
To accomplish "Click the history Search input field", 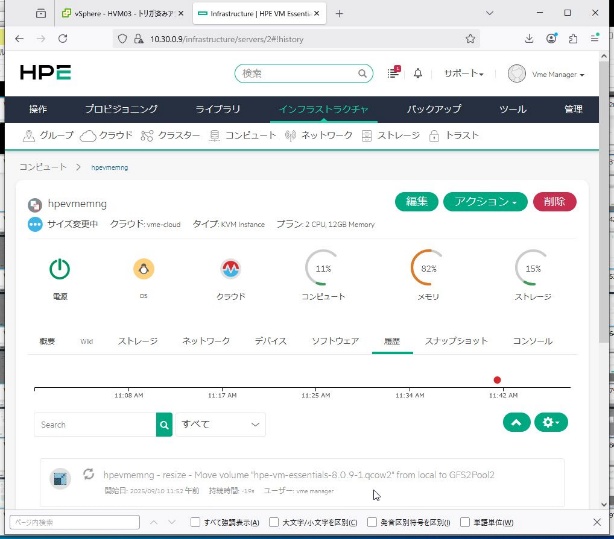I will tap(95, 424).
